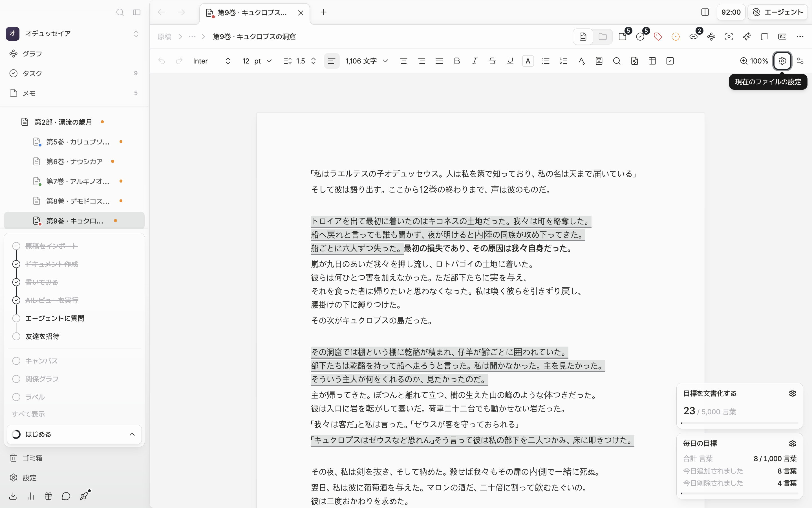
Task: Click すべて表示 link
Action: pyautogui.click(x=28, y=414)
